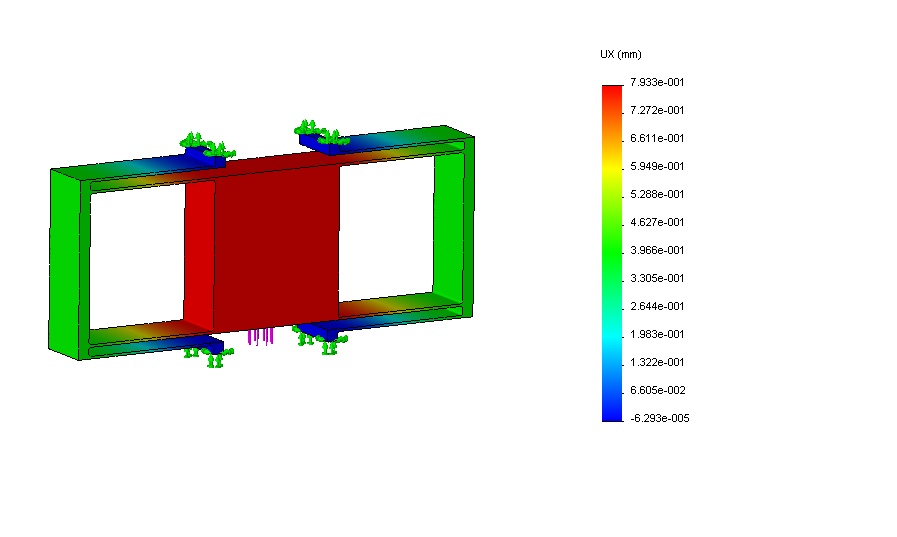The image size is (897, 537).
Task: Click the UX (mm) legend title
Action: 621,54
